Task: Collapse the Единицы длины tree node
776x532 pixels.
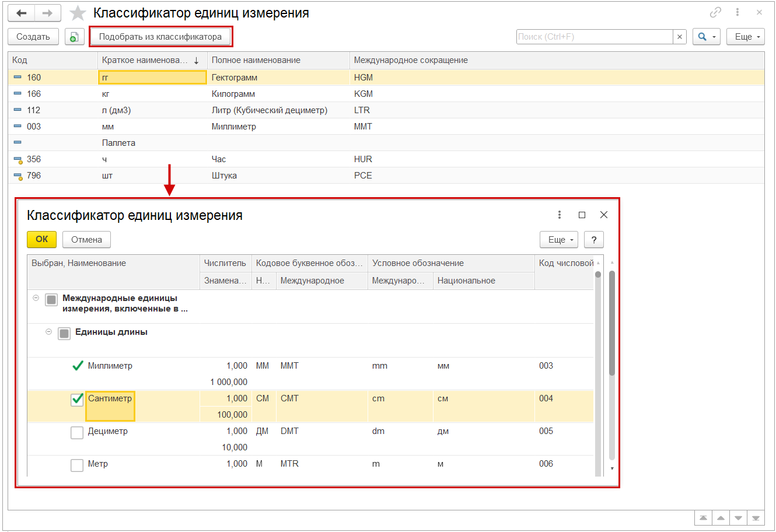Action: (49, 332)
